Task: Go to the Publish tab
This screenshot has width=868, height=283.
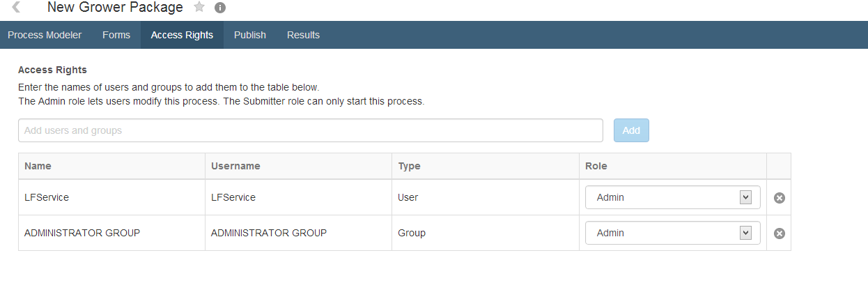Action: [250, 35]
